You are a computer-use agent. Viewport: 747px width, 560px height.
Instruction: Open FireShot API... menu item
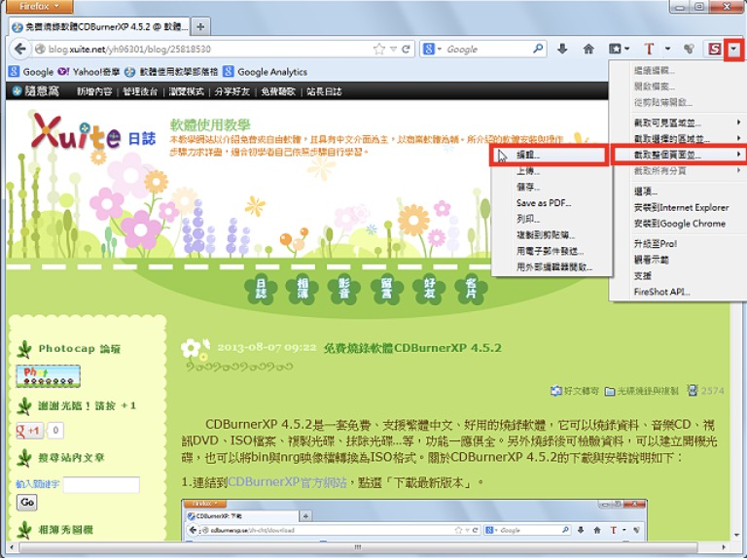(x=678, y=292)
